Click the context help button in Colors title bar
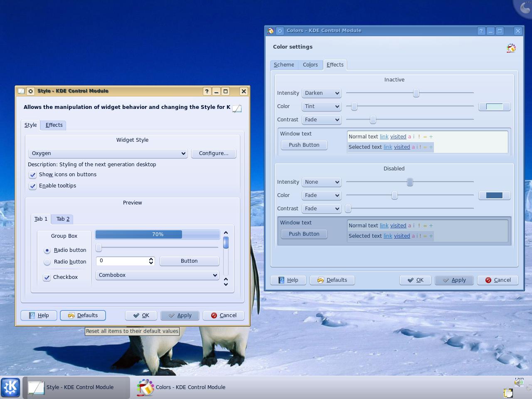This screenshot has width=532, height=399. [x=481, y=31]
